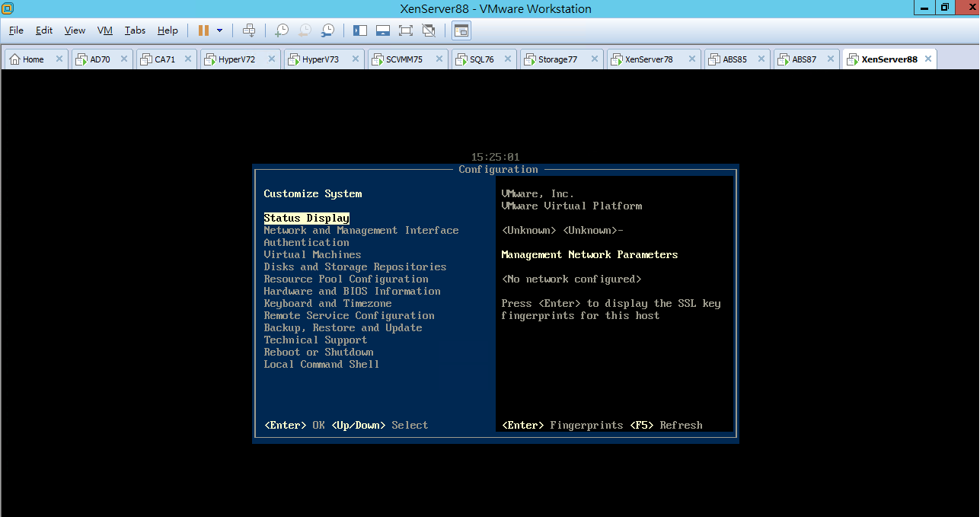Image resolution: width=980 pixels, height=517 pixels.
Task: Select Backup, Restore and Update
Action: tap(343, 327)
